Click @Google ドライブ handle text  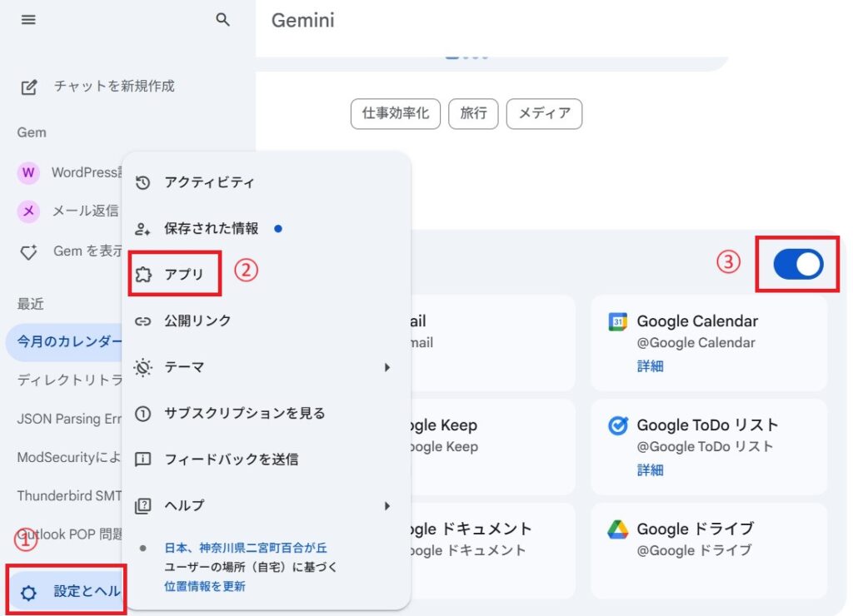click(695, 551)
